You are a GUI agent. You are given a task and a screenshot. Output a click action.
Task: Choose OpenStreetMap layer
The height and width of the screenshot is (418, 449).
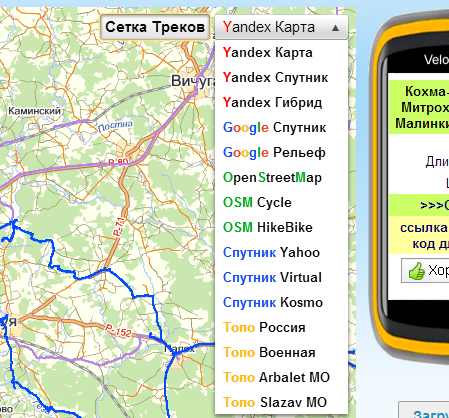pos(282,178)
